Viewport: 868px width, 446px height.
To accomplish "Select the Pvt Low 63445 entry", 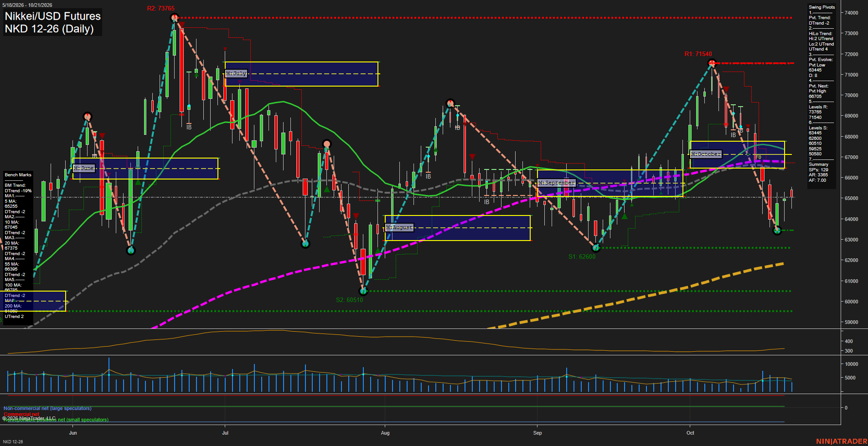I will [816, 67].
